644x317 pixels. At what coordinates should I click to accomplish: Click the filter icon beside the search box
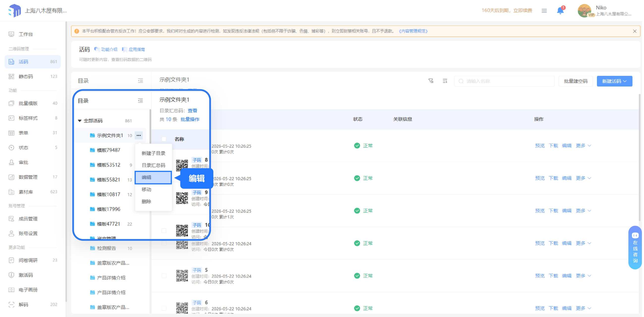coord(431,81)
